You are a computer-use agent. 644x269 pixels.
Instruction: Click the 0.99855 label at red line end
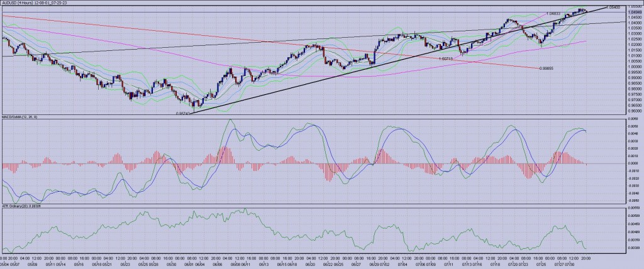pos(548,67)
